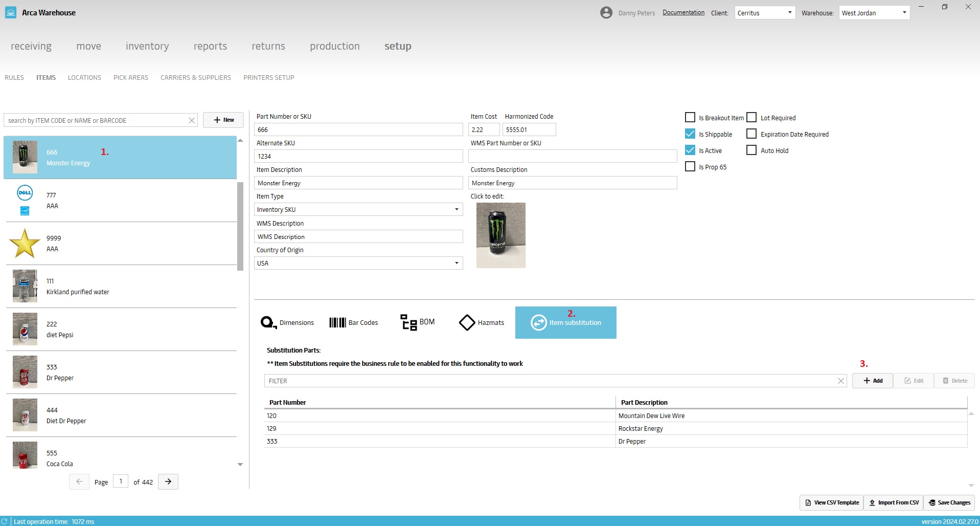Image resolution: width=980 pixels, height=526 pixels.
Task: Toggle the Is Shippable checkbox
Action: (690, 134)
